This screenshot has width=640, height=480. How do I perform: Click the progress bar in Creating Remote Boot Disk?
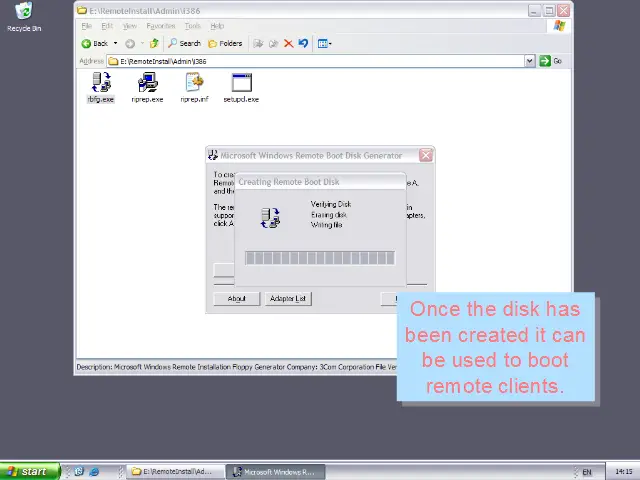[x=320, y=258]
